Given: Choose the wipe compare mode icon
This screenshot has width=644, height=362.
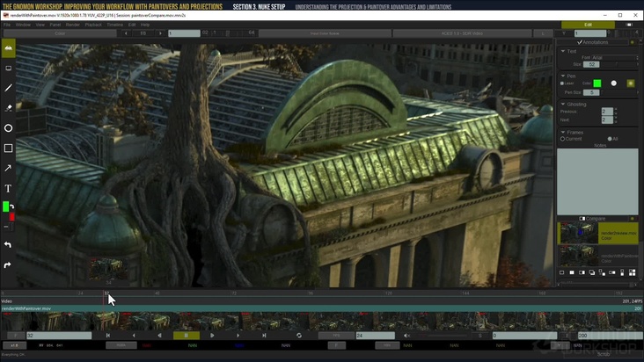Looking at the screenshot, I should 582,272.
